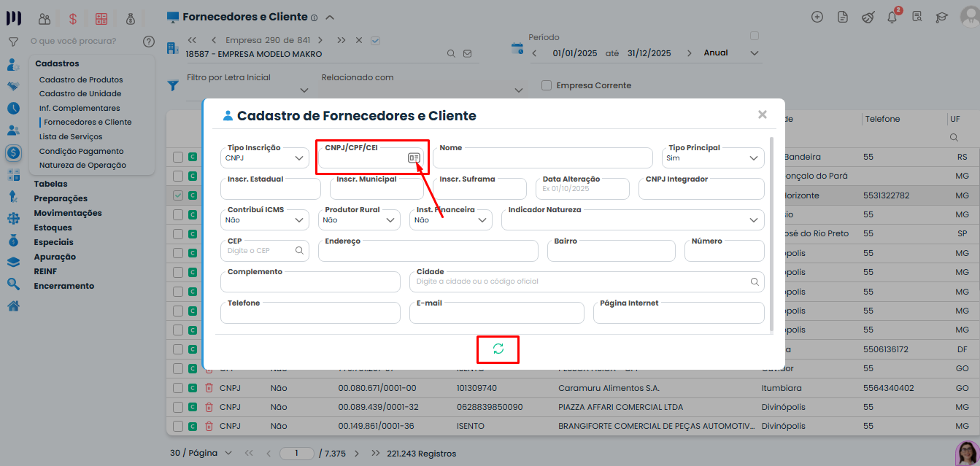
Task: Toggle the checkbox for PIAZZA AFFARI COMERCIAL row
Action: [x=178, y=407]
